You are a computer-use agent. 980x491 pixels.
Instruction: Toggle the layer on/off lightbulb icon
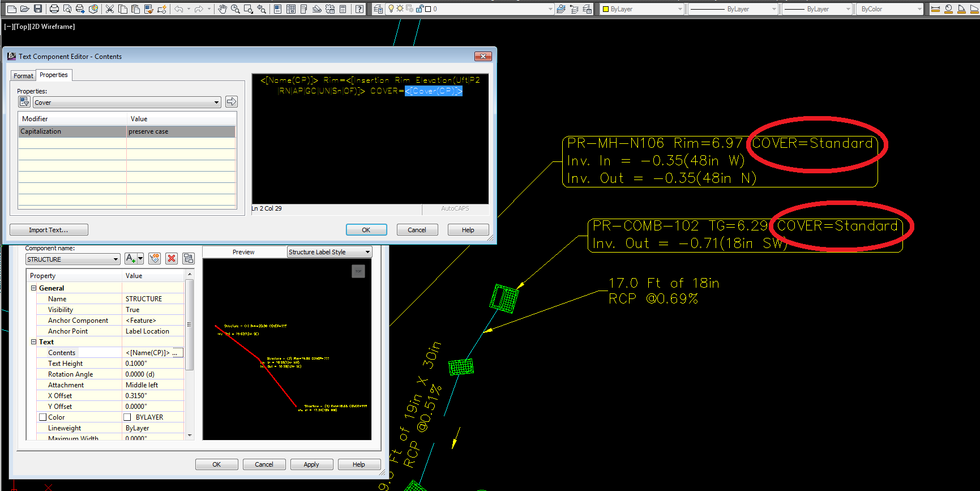[391, 8]
